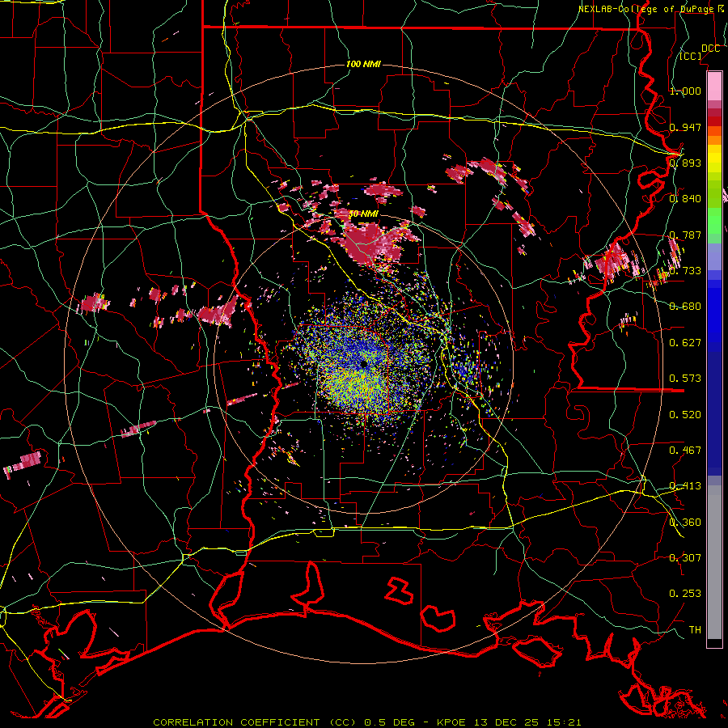Viewport: 728px width, 728px height.
Task: Click the 0.360 scale value
Action: click(x=685, y=523)
